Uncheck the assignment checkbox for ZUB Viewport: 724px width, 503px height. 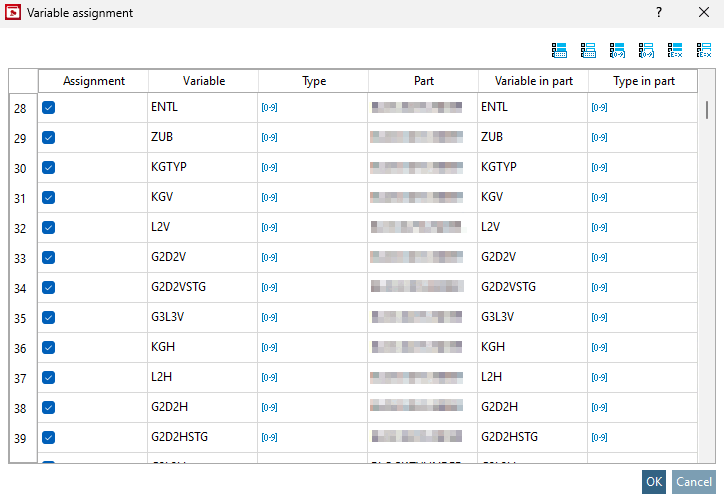48,138
